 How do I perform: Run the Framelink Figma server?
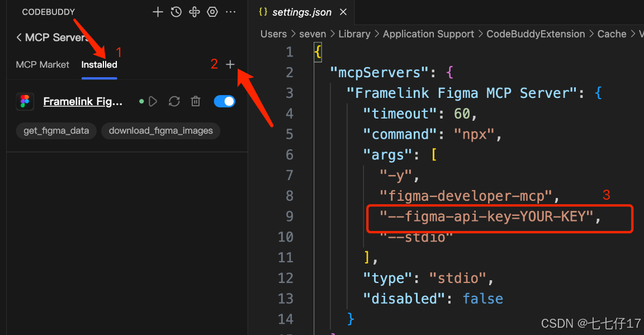(153, 101)
